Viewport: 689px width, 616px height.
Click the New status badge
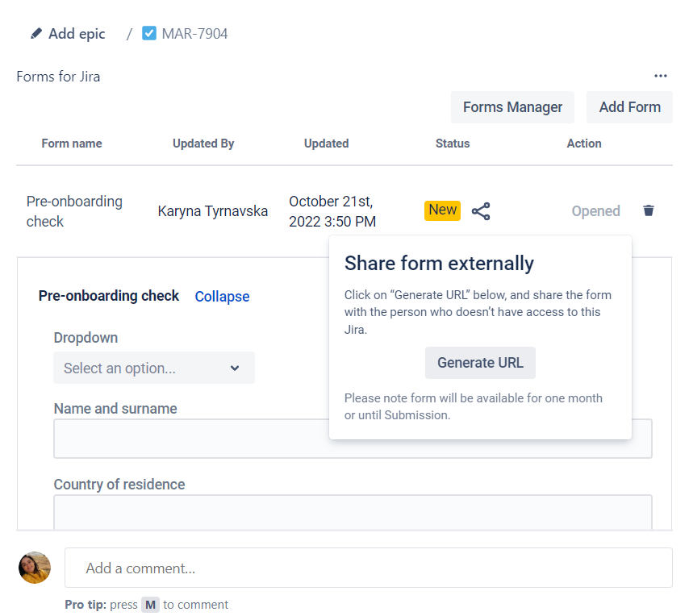pos(442,210)
